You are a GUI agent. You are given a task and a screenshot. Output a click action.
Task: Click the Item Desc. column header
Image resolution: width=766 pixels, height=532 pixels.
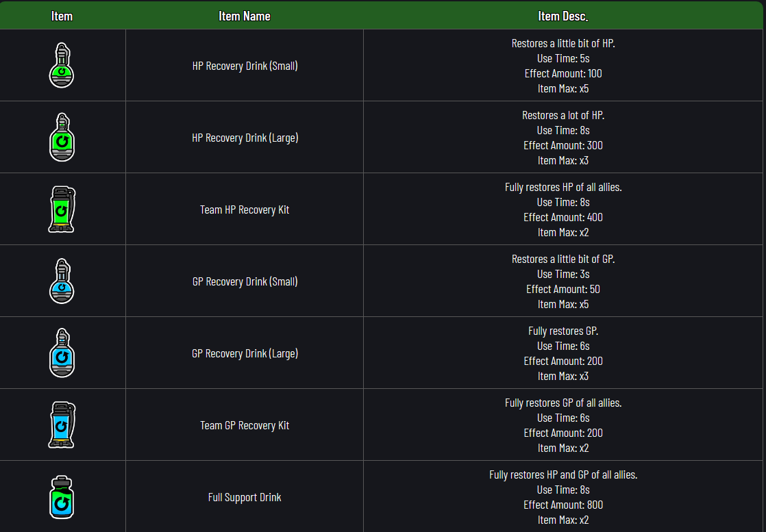point(563,16)
